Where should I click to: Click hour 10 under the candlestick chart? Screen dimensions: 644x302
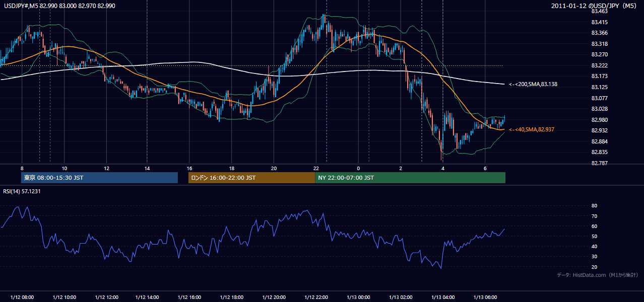64,168
